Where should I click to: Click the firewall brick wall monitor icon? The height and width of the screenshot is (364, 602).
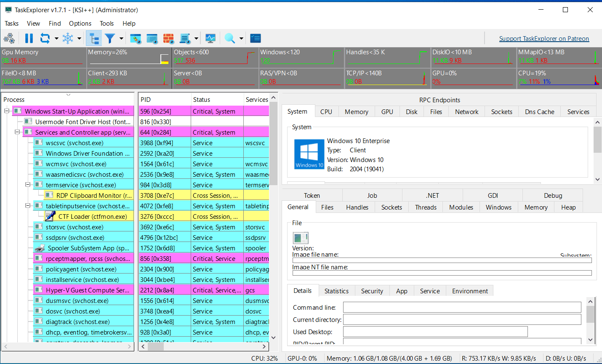coord(168,38)
